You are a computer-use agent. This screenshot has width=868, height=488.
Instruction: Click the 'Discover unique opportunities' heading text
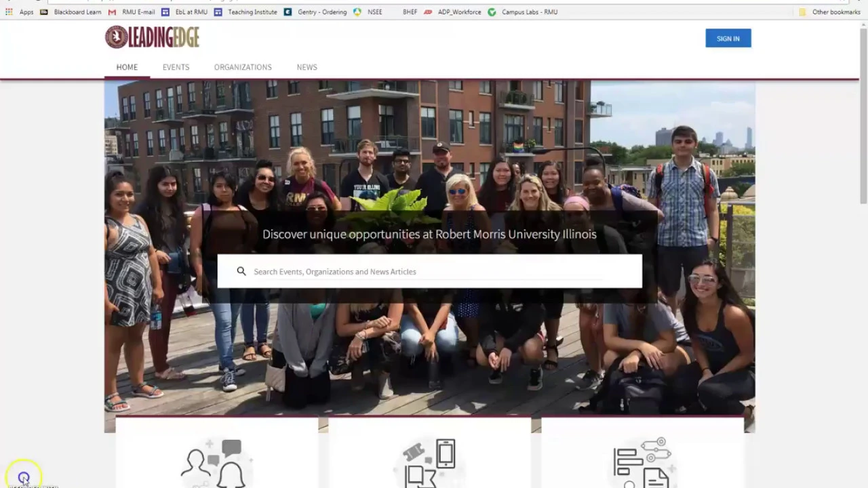[429, 234]
